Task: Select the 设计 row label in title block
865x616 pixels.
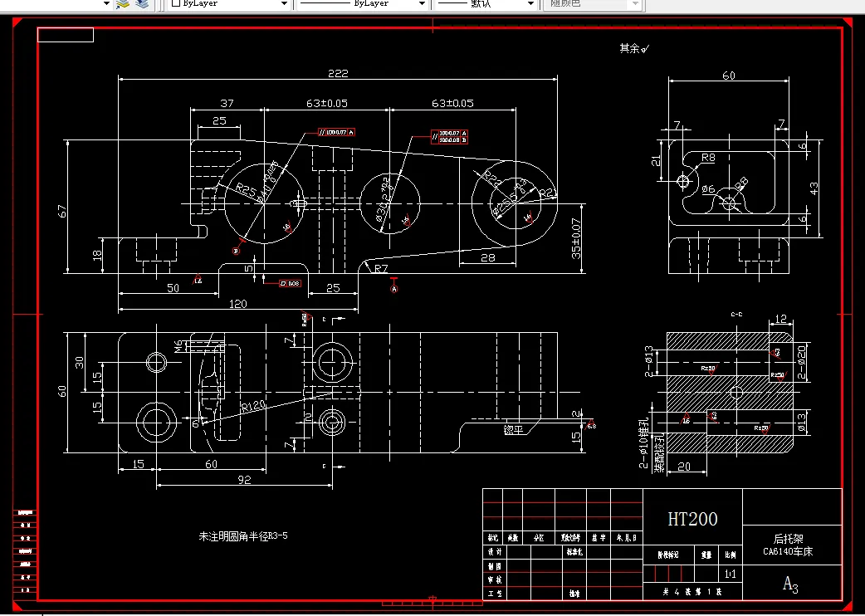Action: coord(494,551)
